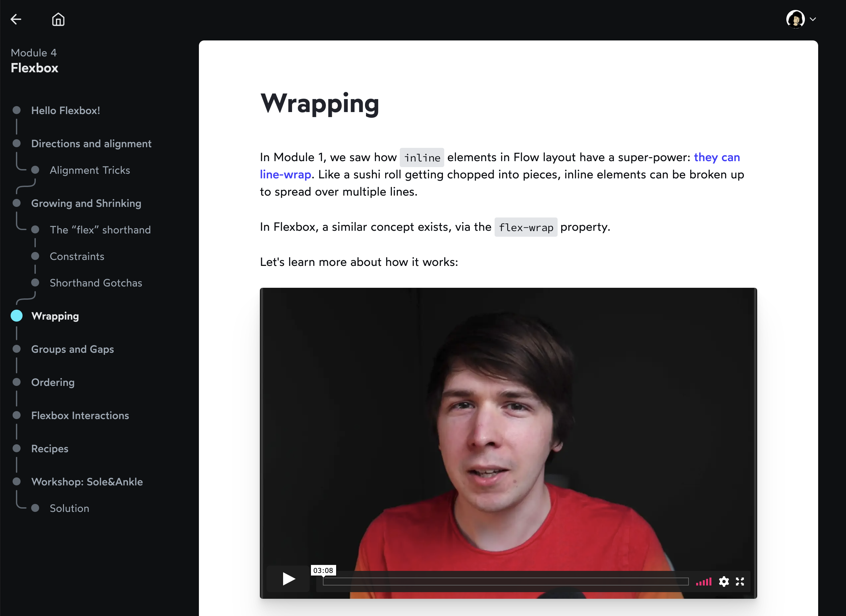
Task: Click the progress dot next to Hello Flexbox!
Action: pyautogui.click(x=17, y=110)
